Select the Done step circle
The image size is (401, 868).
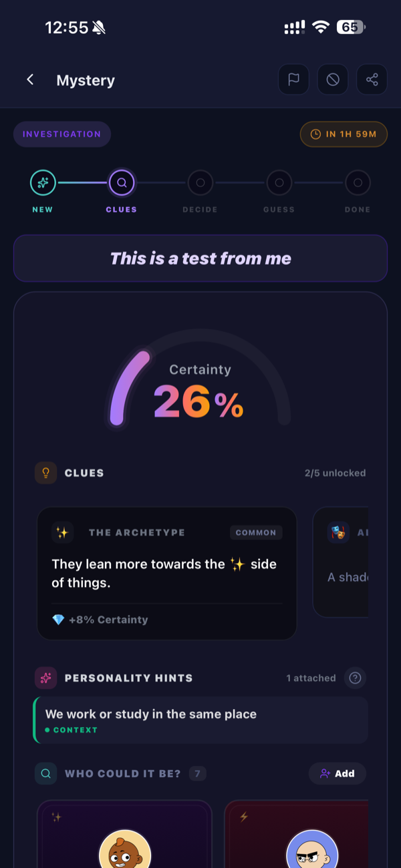pyautogui.click(x=358, y=182)
